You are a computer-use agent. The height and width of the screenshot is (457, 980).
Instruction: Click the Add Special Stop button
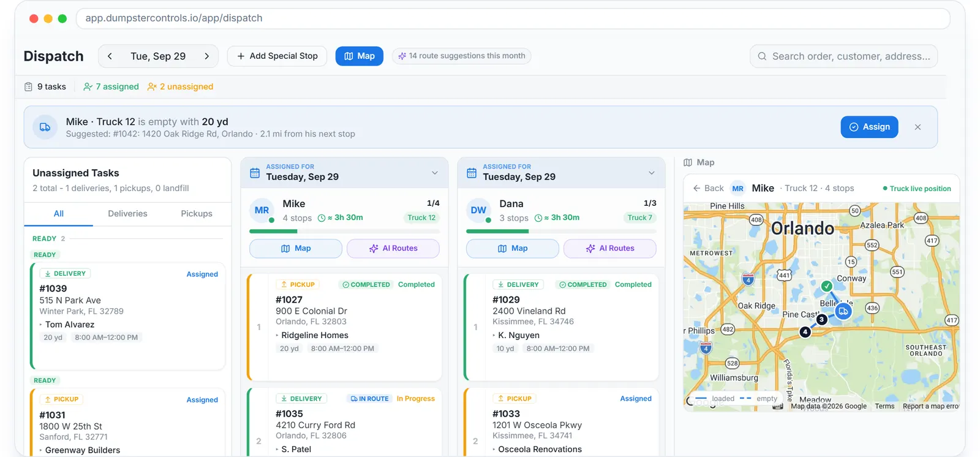pos(277,56)
